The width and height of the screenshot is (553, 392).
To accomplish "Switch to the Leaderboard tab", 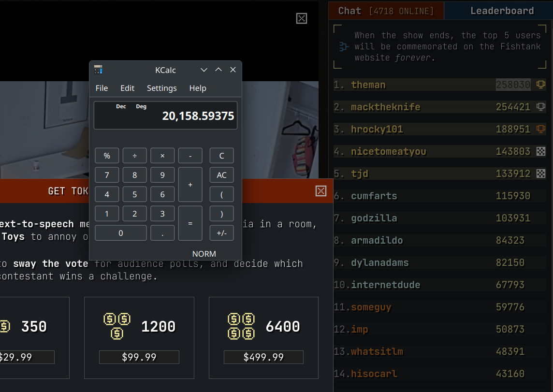I will (x=499, y=11).
